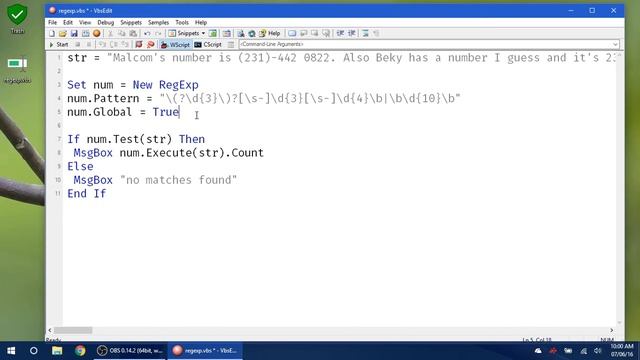Image resolution: width=640 pixels, height=360 pixels.
Task: Redo the last undone edit
Action: [x=158, y=33]
